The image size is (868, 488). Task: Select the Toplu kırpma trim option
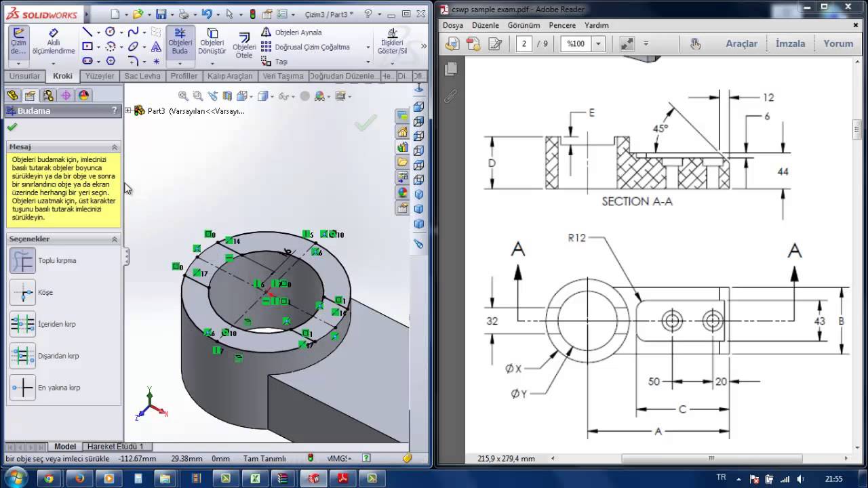pyautogui.click(x=22, y=261)
